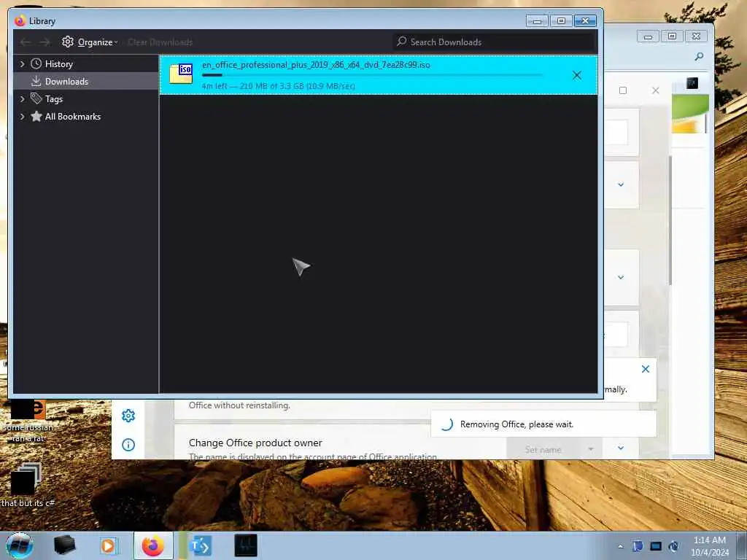Open settings gear in Office tool window
This screenshot has width=747, height=560.
click(x=128, y=416)
